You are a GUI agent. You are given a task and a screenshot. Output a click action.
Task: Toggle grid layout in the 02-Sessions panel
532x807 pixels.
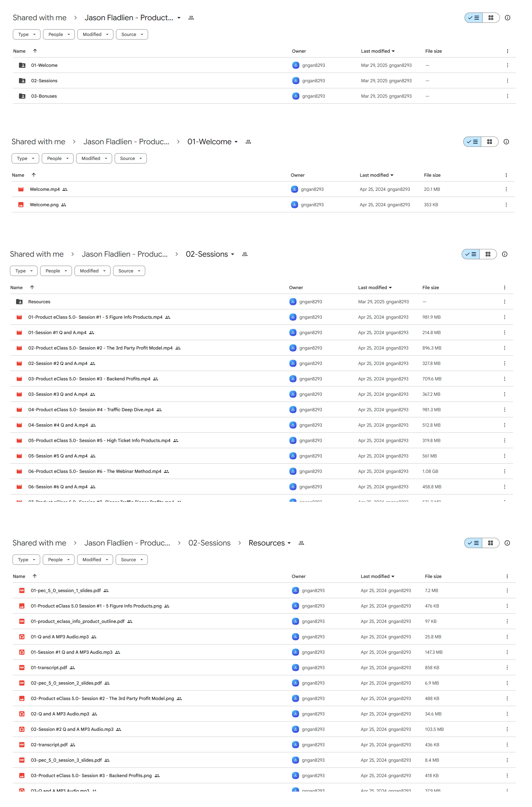coord(488,254)
